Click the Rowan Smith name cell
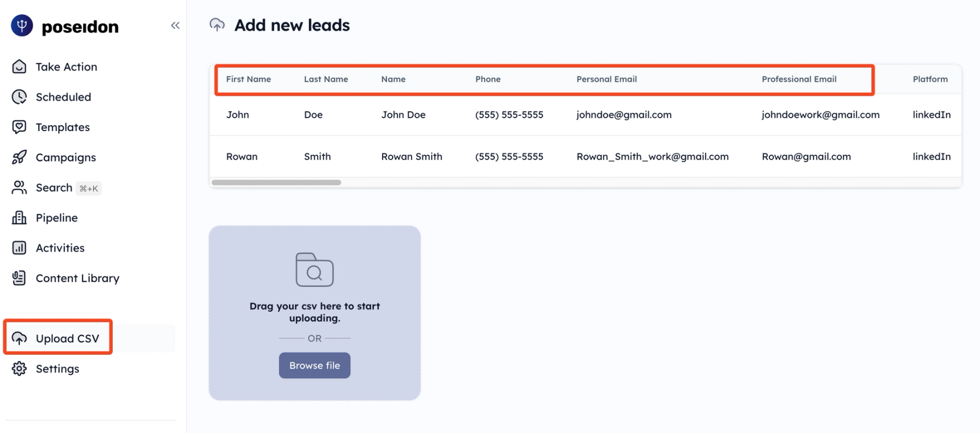Image resolution: width=980 pixels, height=433 pixels. [412, 156]
